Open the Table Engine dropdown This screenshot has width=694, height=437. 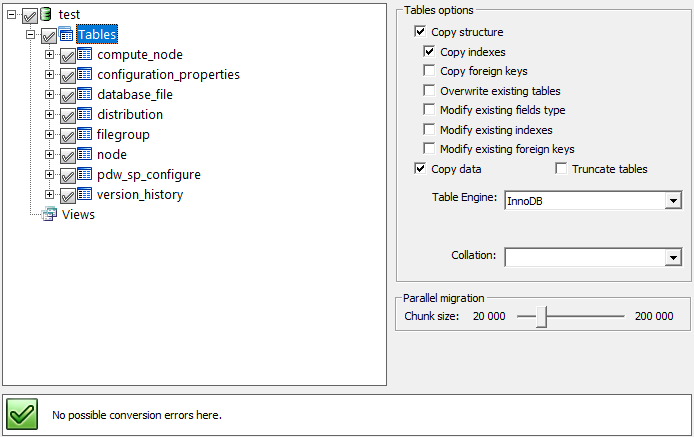(672, 201)
